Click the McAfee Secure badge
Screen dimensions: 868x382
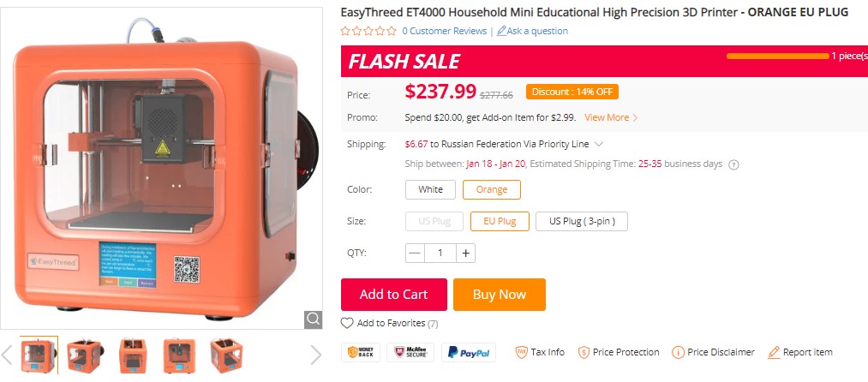tap(410, 352)
